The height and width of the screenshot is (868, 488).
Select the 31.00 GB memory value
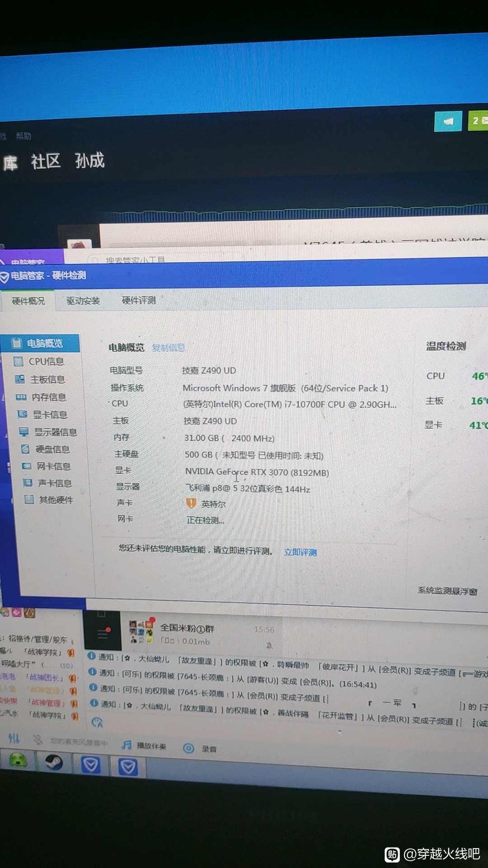[229, 438]
